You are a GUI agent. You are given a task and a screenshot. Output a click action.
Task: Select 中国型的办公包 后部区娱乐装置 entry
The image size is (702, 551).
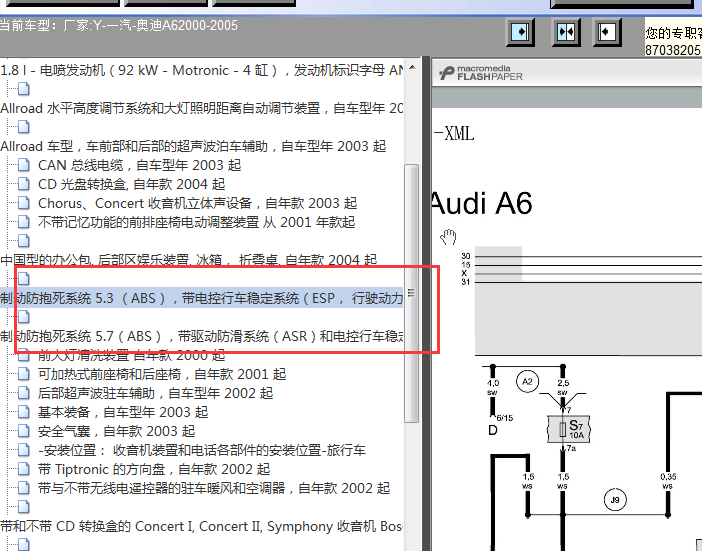(188, 260)
